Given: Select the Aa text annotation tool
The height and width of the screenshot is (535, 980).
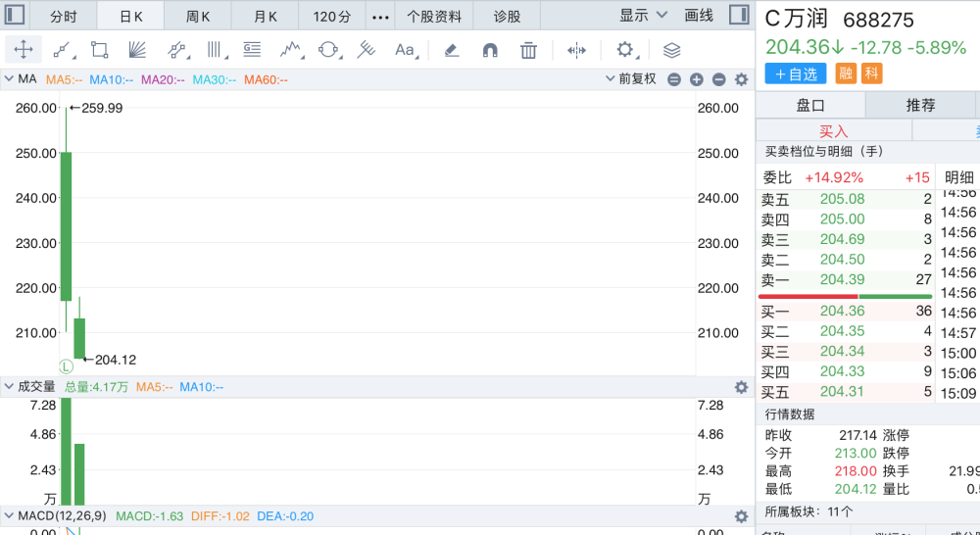Looking at the screenshot, I should [x=405, y=49].
